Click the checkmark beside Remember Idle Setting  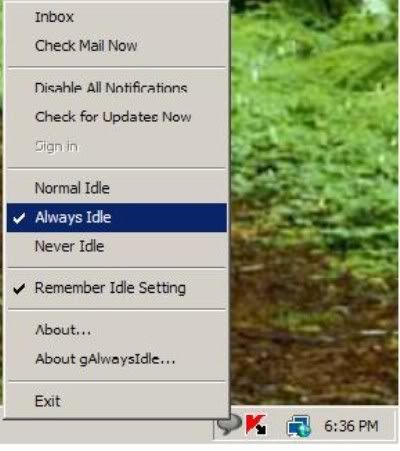[19, 289]
